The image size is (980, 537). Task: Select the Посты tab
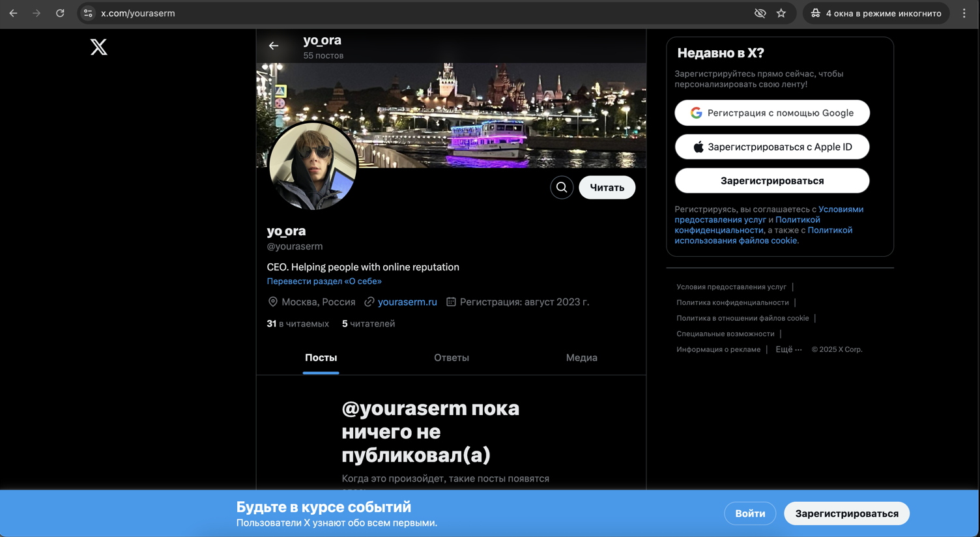[x=321, y=358]
